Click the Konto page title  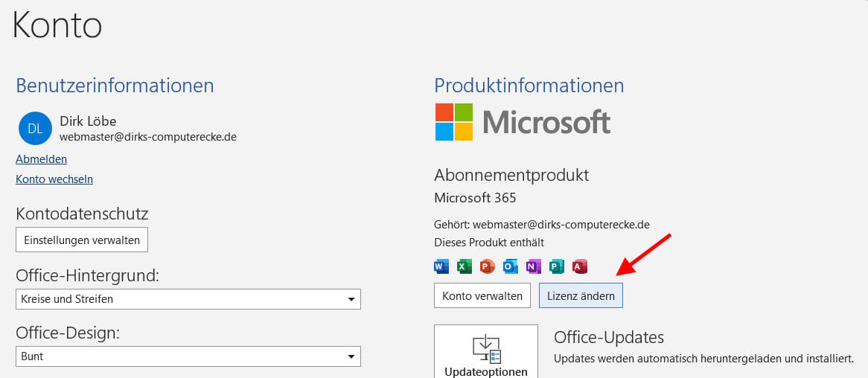(x=57, y=25)
